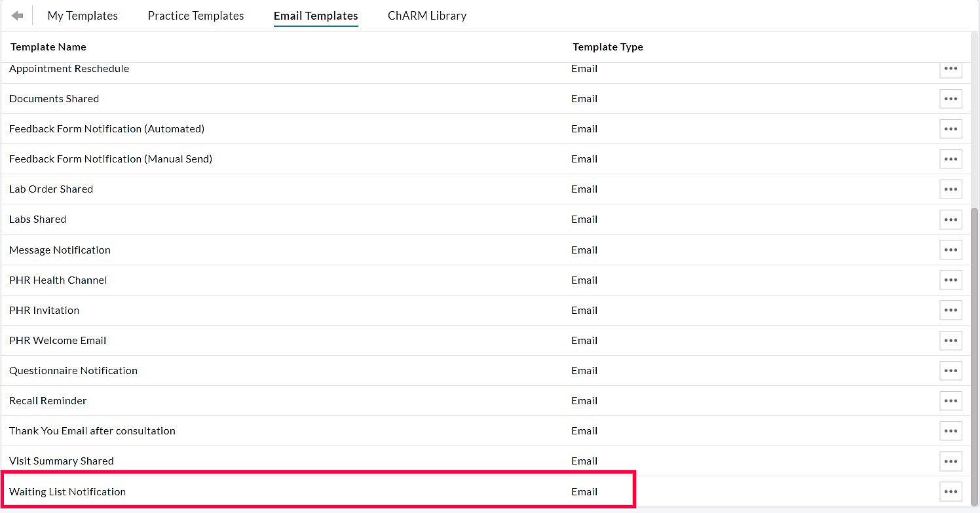Open the Feedback Form Notification (Automated) template
The height and width of the screenshot is (513, 980).
coord(107,128)
